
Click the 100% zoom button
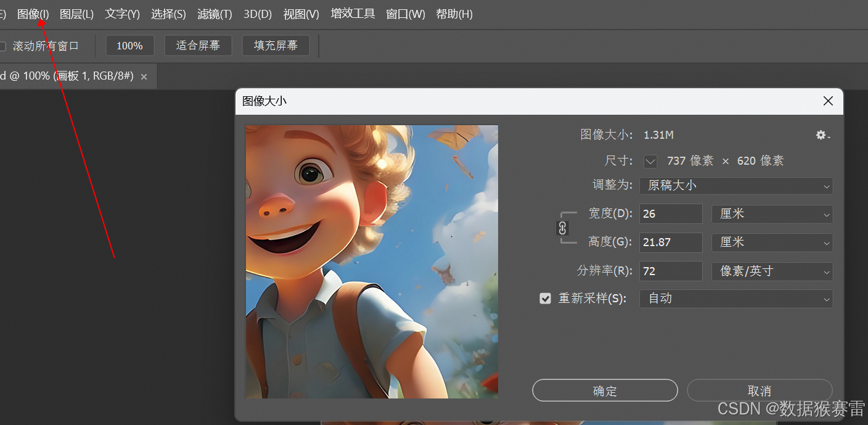129,46
